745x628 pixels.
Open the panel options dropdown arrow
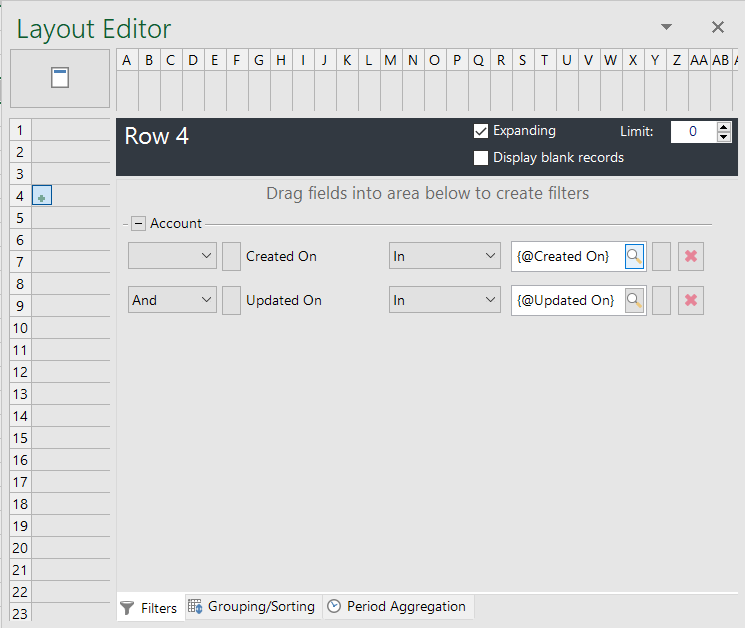click(x=667, y=27)
